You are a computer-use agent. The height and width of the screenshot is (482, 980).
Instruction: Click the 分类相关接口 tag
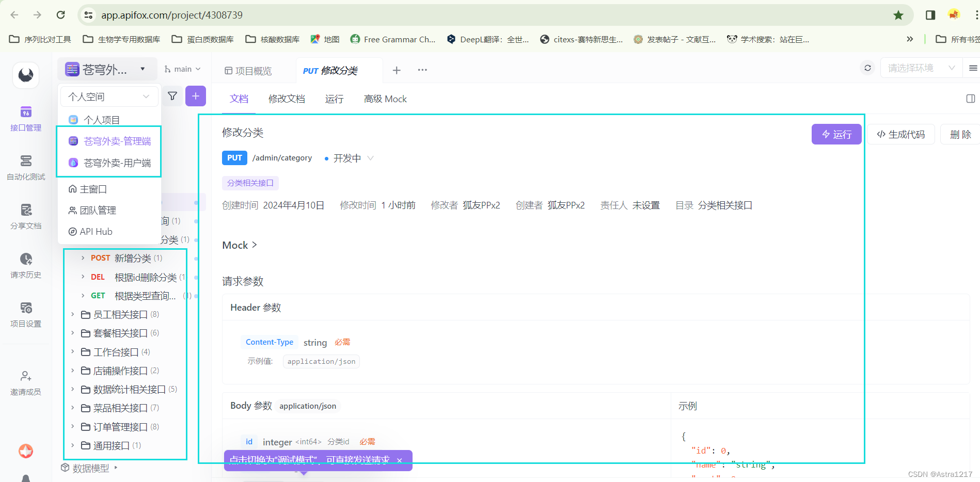(250, 183)
